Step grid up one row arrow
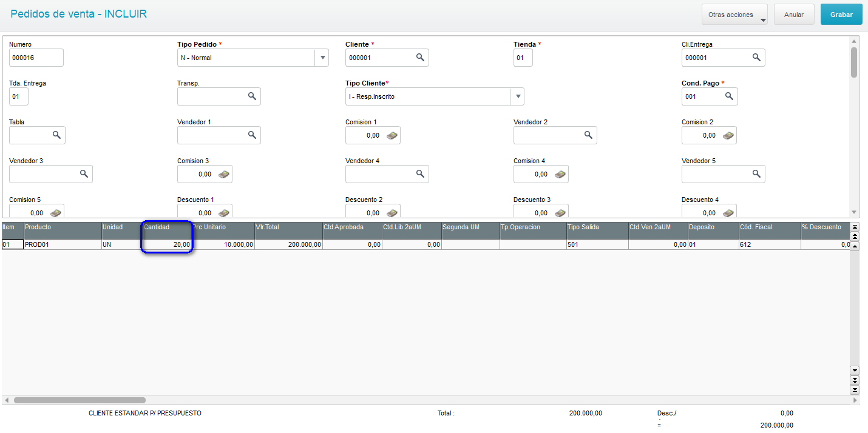The image size is (868, 433). [x=855, y=246]
